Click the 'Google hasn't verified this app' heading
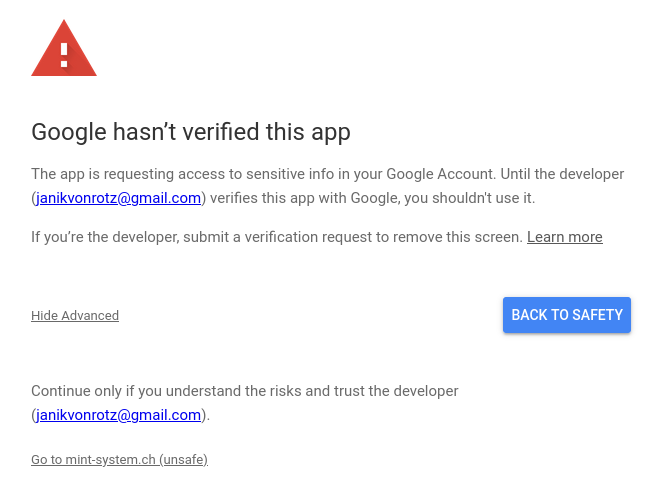653x501 pixels. tap(191, 132)
